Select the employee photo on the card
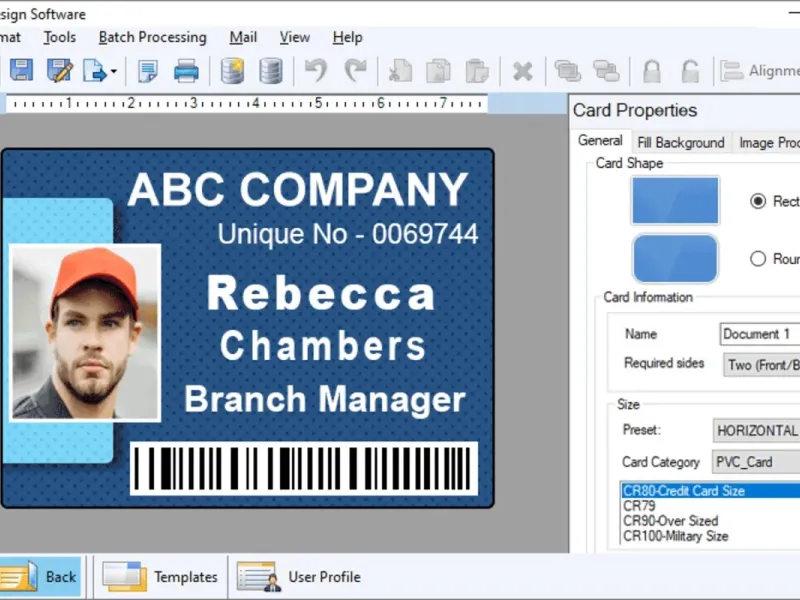The image size is (800, 600). 85,333
